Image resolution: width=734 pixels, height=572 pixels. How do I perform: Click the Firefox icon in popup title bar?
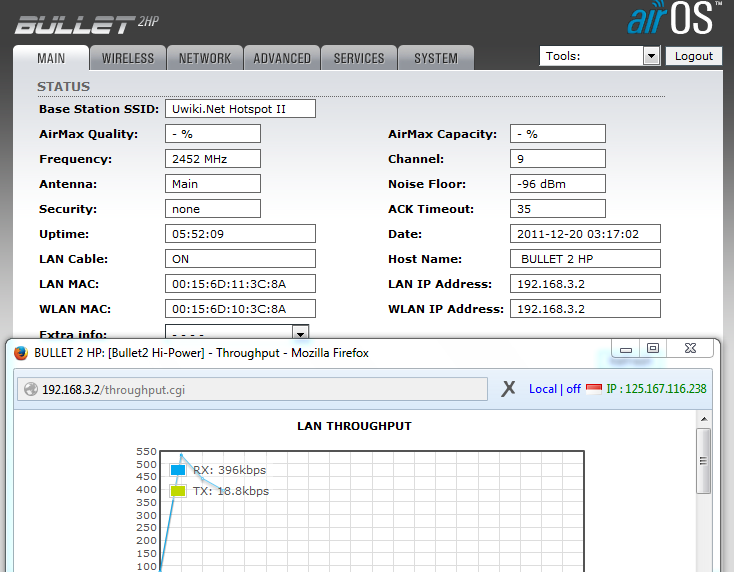[21, 353]
